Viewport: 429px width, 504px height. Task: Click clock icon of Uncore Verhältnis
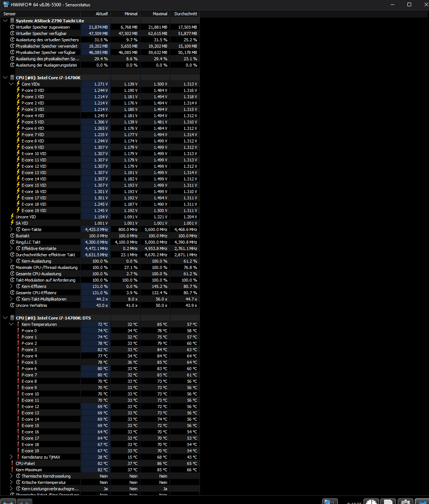pyautogui.click(x=12, y=305)
